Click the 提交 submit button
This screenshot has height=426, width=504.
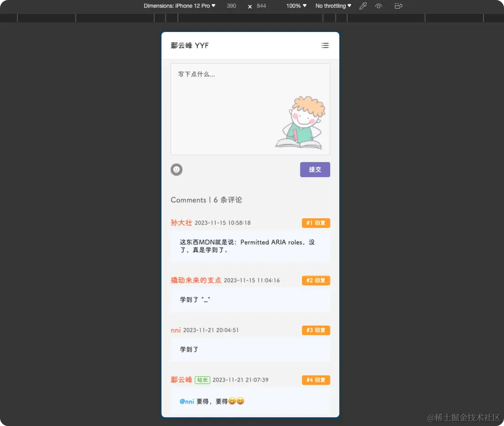(315, 169)
